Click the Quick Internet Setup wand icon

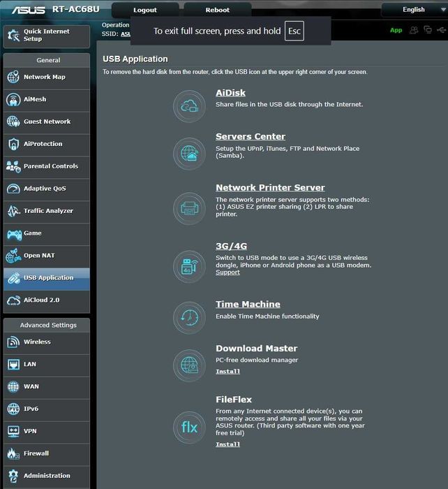click(13, 35)
